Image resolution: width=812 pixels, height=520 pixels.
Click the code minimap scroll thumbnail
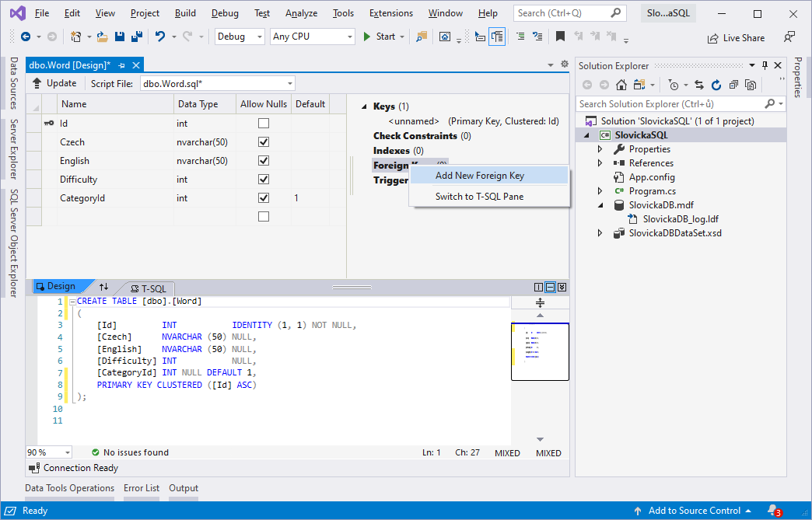[540, 352]
